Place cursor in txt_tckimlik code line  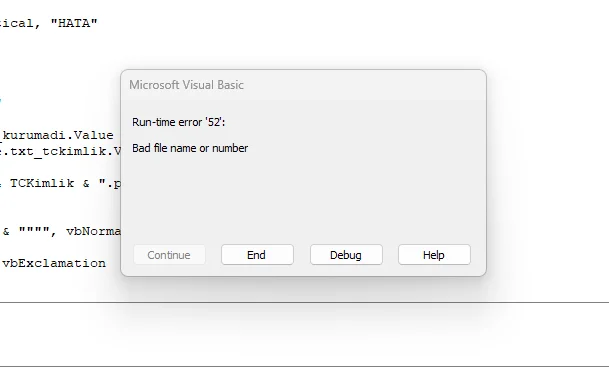click(61, 151)
